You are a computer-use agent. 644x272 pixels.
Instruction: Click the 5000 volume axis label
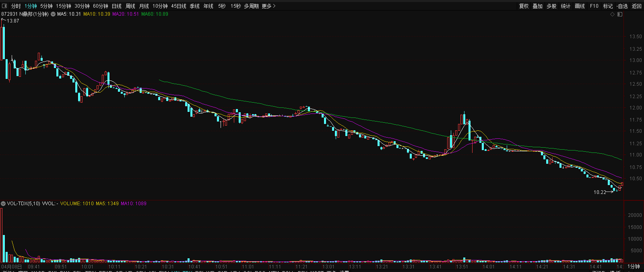tap(636, 251)
